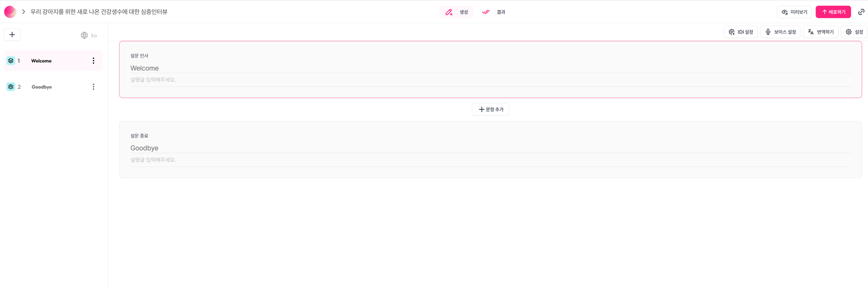Open the Welcome page three-dot menu
This screenshot has width=868, height=289.
pyautogui.click(x=94, y=61)
